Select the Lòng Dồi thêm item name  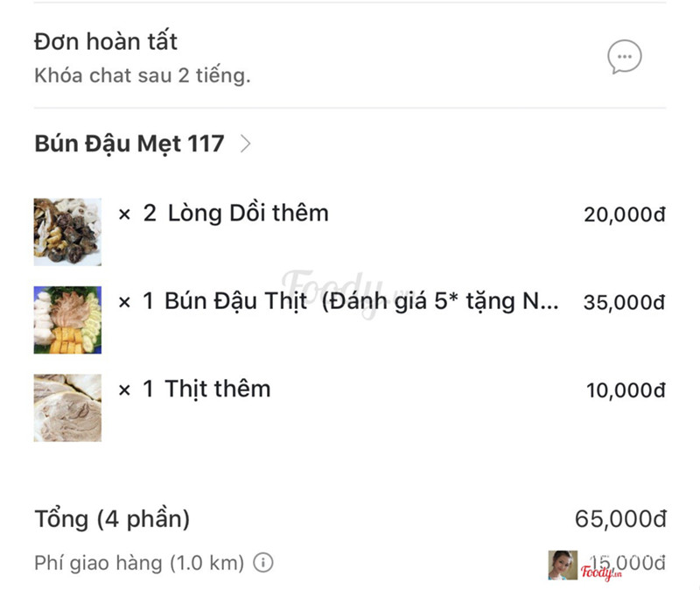[x=248, y=213]
